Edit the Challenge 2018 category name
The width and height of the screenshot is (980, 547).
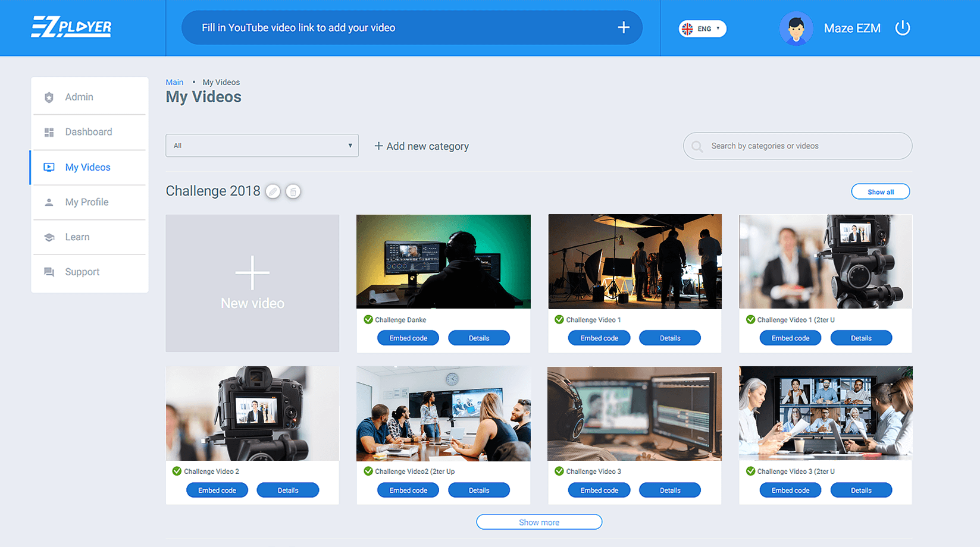click(273, 191)
